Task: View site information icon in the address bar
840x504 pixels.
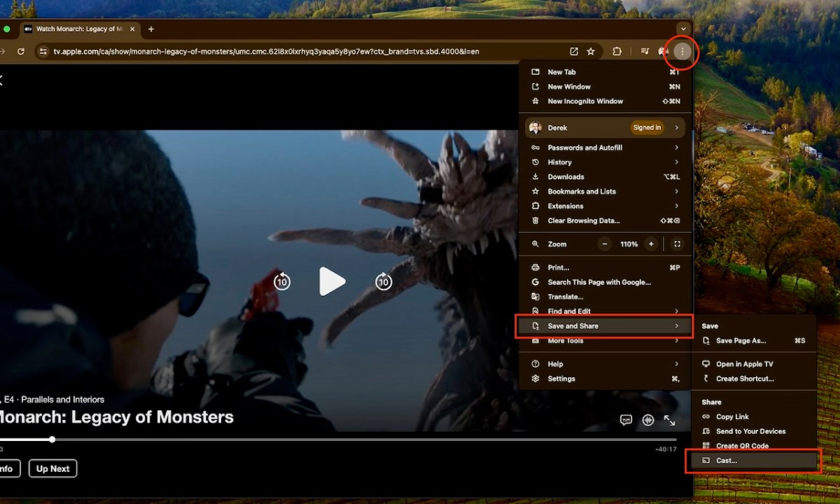Action: pos(43,51)
